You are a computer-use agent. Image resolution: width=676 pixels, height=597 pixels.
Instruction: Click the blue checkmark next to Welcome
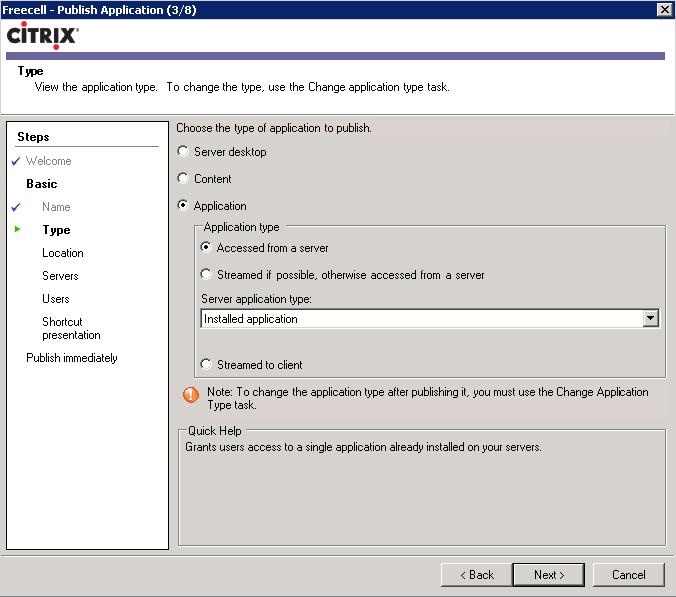16,161
